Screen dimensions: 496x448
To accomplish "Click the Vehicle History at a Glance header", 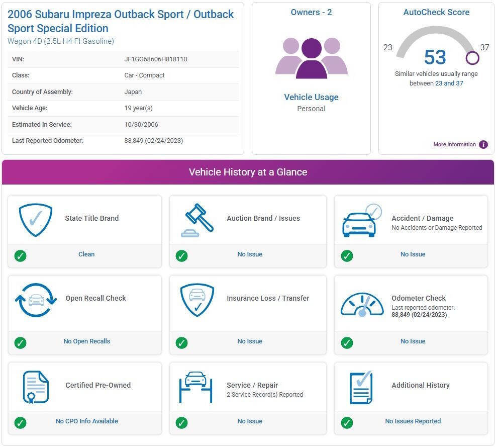I will [x=248, y=172].
